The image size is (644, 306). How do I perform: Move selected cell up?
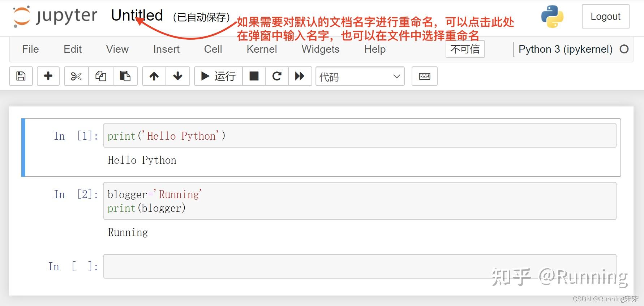pos(154,76)
